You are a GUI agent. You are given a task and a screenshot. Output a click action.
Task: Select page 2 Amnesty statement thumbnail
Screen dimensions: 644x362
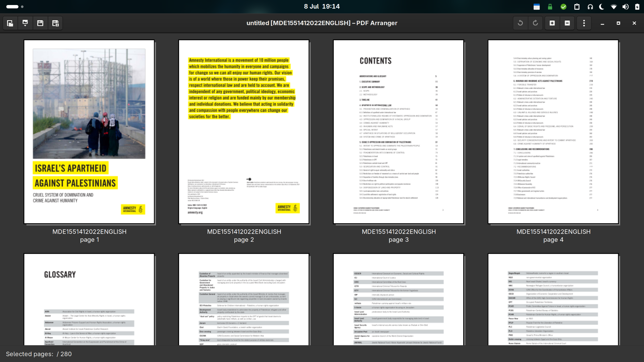tap(244, 132)
